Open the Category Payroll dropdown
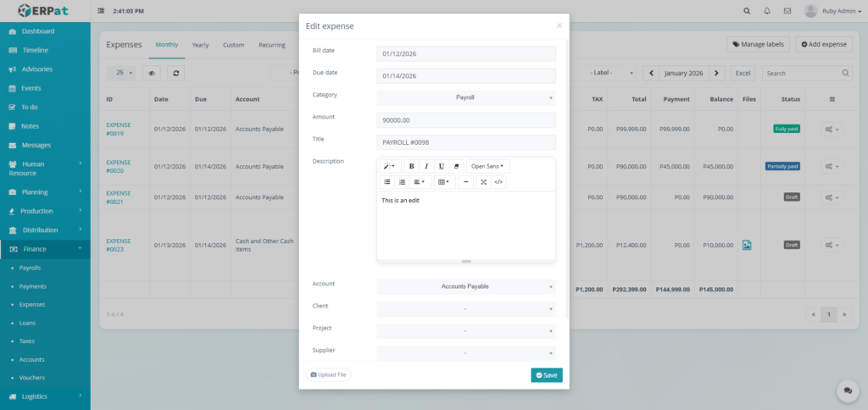 click(x=466, y=98)
